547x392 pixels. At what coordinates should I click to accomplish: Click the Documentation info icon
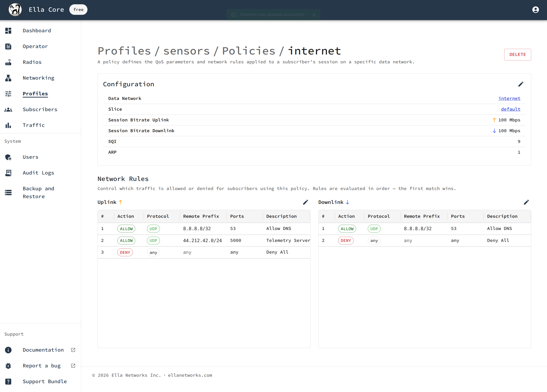(x=8, y=350)
